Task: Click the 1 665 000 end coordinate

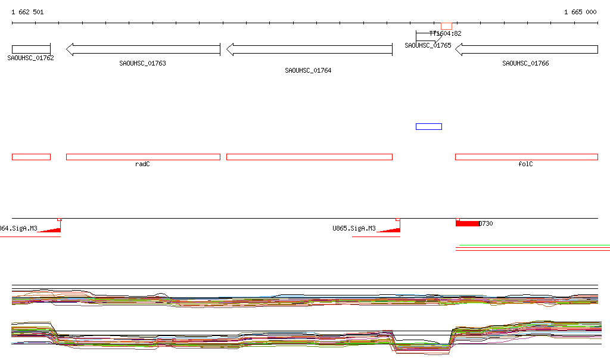Action: coord(580,12)
